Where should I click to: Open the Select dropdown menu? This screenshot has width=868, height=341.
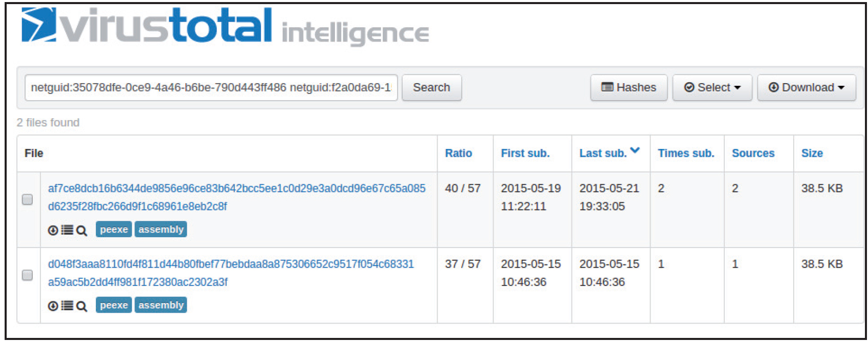[712, 88]
